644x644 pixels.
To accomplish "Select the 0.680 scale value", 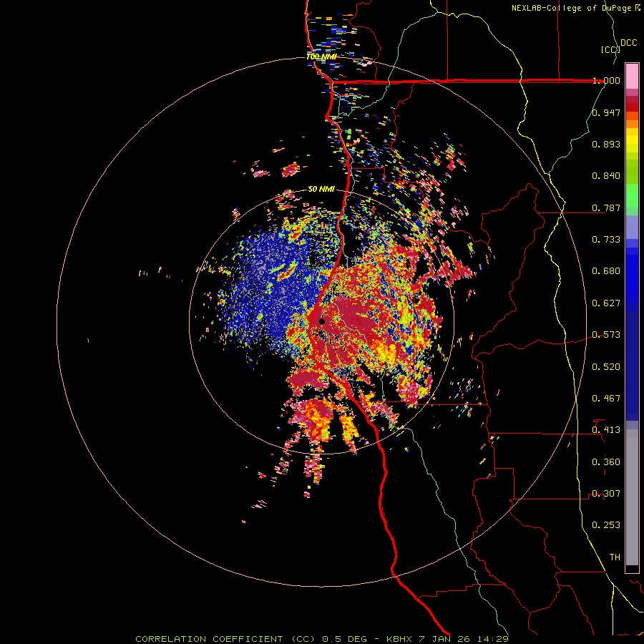I will tap(606, 271).
